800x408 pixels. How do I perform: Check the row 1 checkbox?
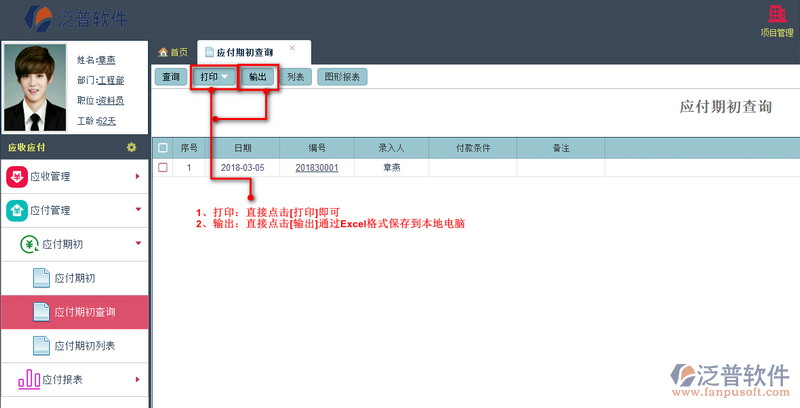(163, 167)
